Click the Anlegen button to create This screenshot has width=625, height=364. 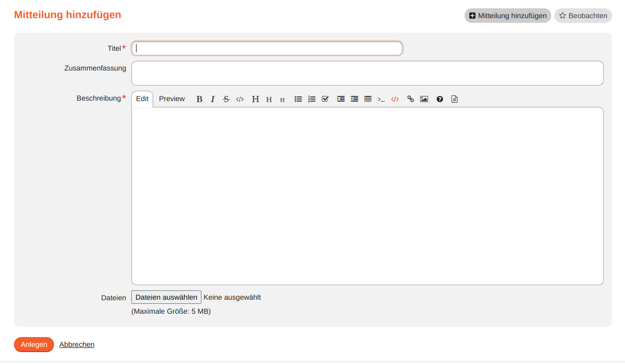pos(34,344)
